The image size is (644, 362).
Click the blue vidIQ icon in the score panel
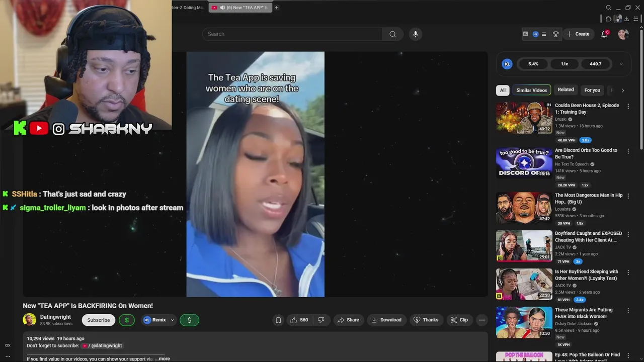(507, 64)
